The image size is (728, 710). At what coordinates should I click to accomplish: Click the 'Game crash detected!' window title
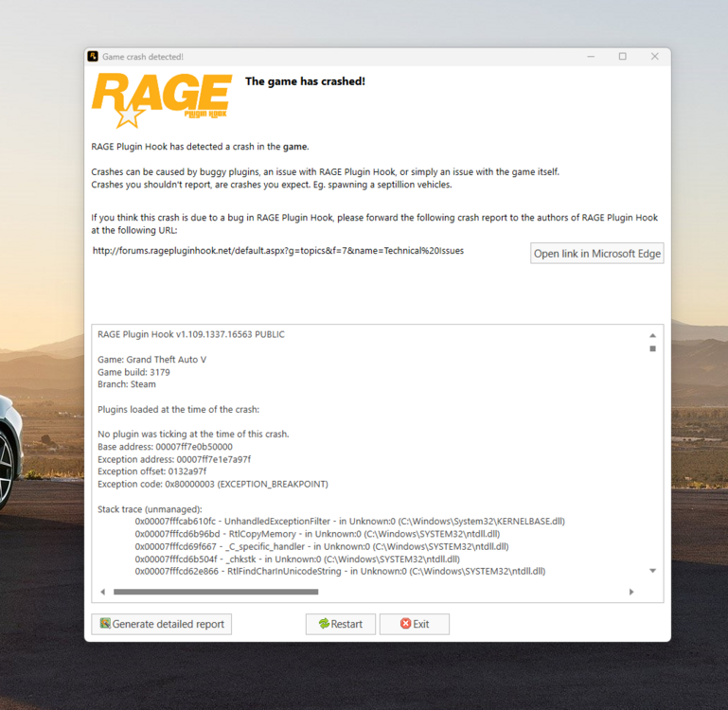click(x=143, y=57)
